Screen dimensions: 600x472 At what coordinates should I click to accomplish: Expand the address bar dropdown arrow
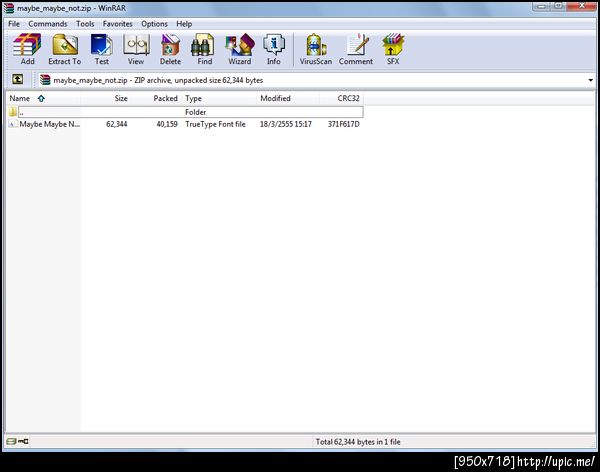click(590, 80)
